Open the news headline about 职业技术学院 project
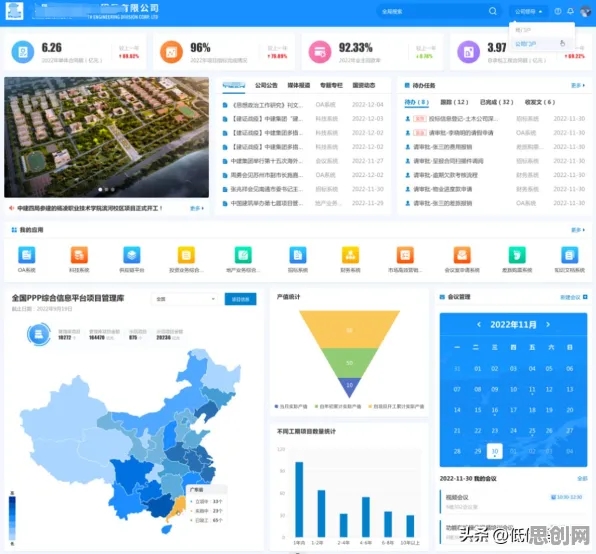Image resolution: width=596 pixels, height=554 pixels. coord(90,208)
